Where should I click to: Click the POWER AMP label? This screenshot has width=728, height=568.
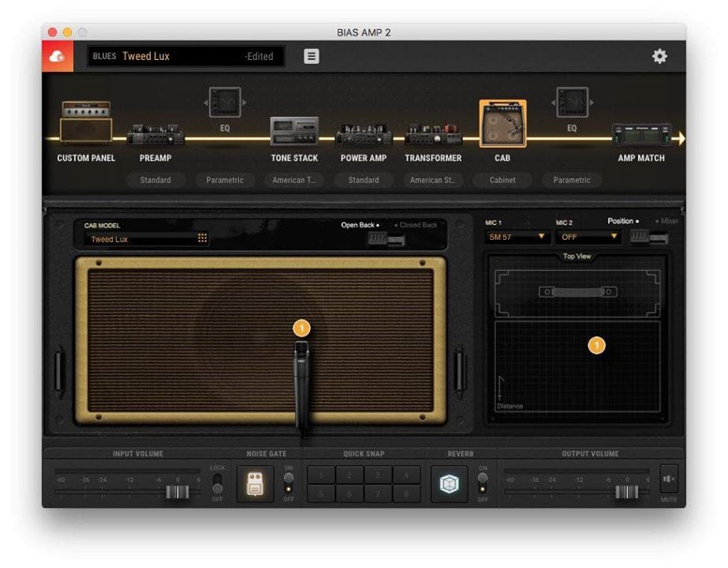364,159
